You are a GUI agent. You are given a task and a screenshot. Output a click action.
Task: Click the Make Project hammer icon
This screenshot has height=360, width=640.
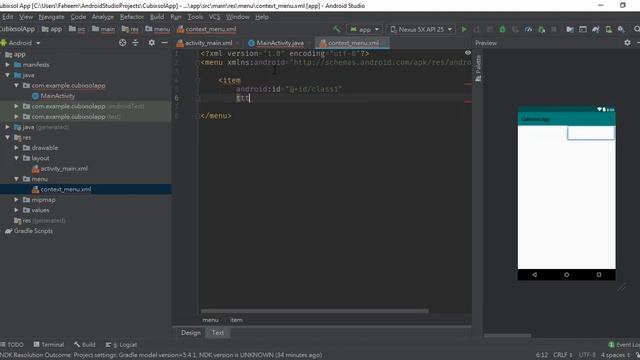click(336, 29)
